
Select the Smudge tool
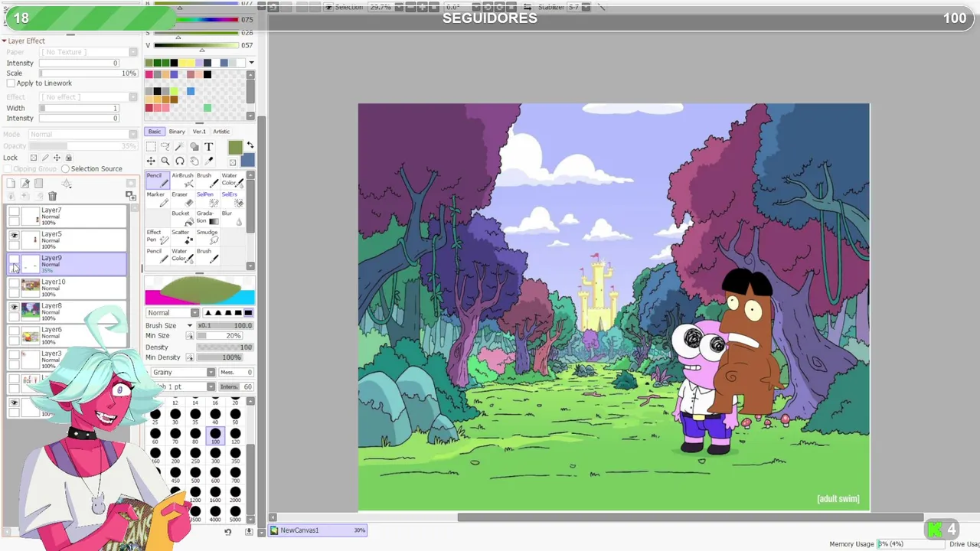[207, 237]
